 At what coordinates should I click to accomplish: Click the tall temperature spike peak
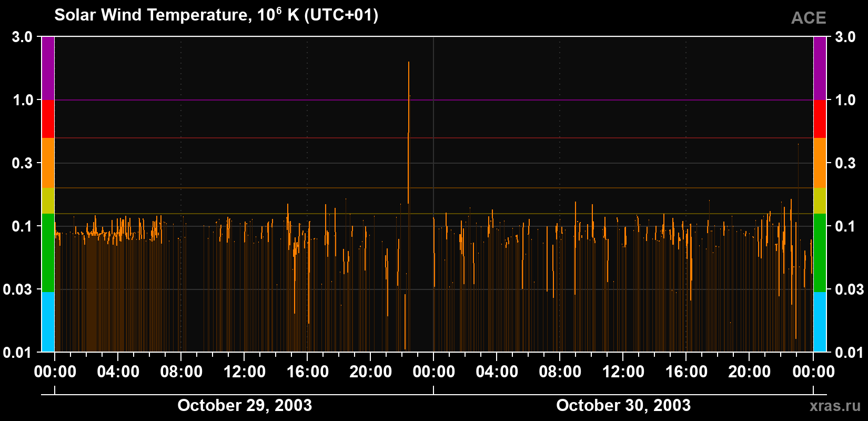pyautogui.click(x=409, y=63)
